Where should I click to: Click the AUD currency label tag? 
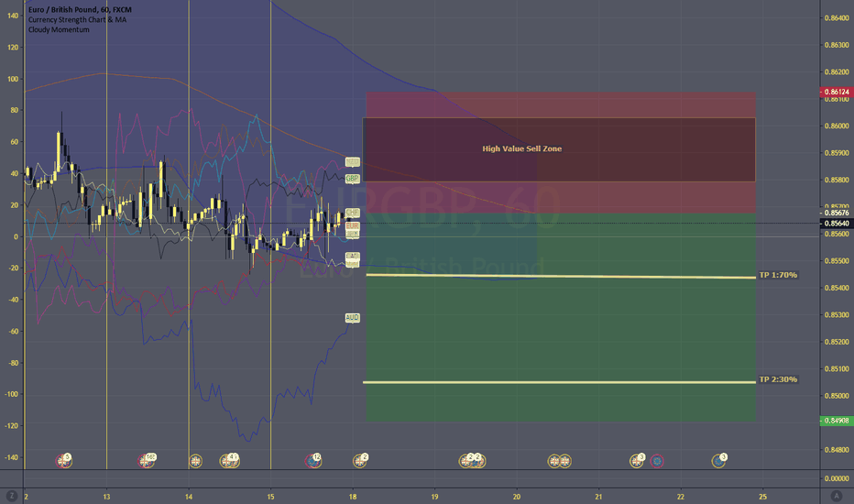352,318
